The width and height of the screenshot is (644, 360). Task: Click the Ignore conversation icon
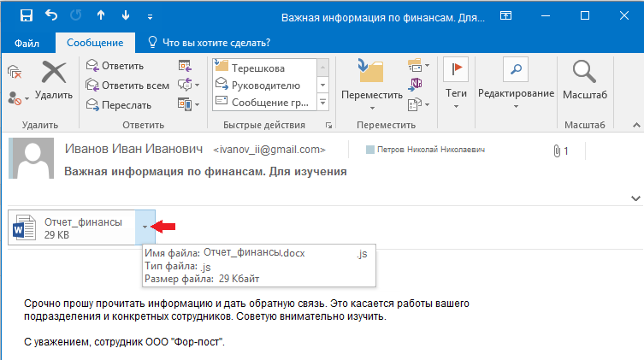click(15, 72)
